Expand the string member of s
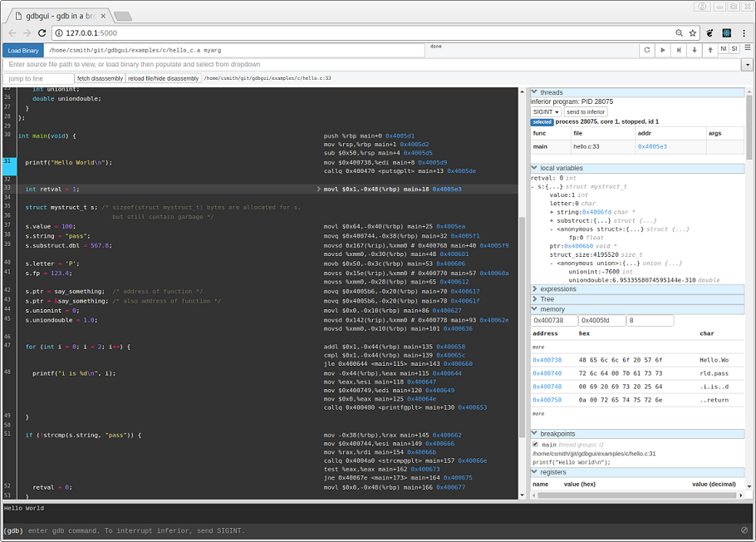 coord(552,212)
